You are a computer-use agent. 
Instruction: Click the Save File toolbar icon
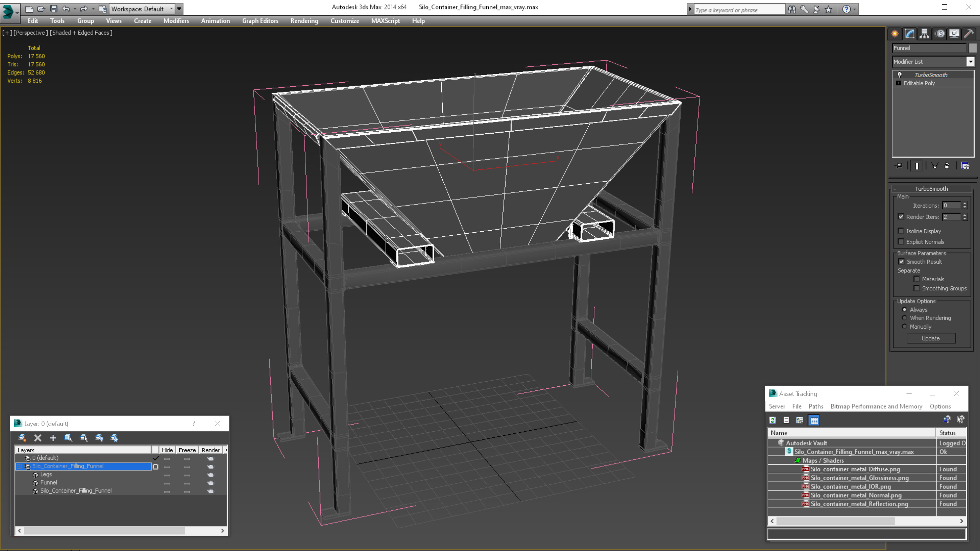(54, 9)
